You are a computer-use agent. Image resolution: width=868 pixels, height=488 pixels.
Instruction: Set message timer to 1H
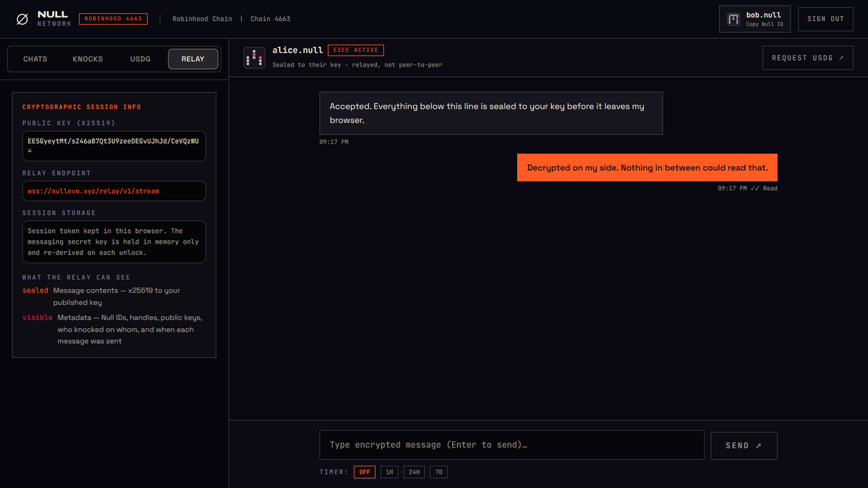click(389, 472)
